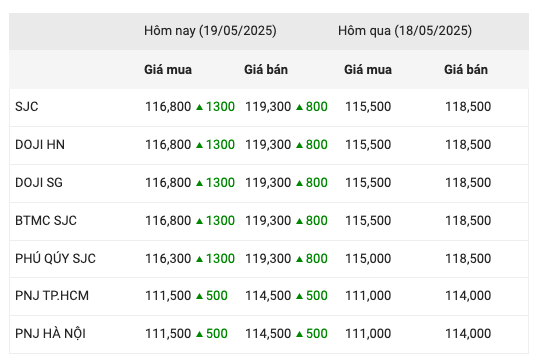Select the DOJI HN row label
Viewport: 535px width, 361px height.
pos(40,145)
